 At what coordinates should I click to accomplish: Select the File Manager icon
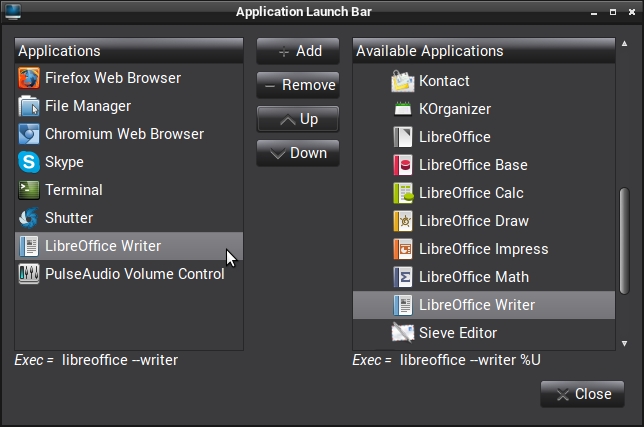click(29, 106)
